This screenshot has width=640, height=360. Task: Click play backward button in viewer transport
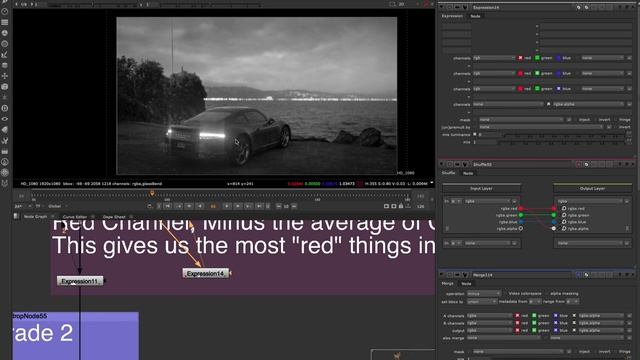(200, 206)
